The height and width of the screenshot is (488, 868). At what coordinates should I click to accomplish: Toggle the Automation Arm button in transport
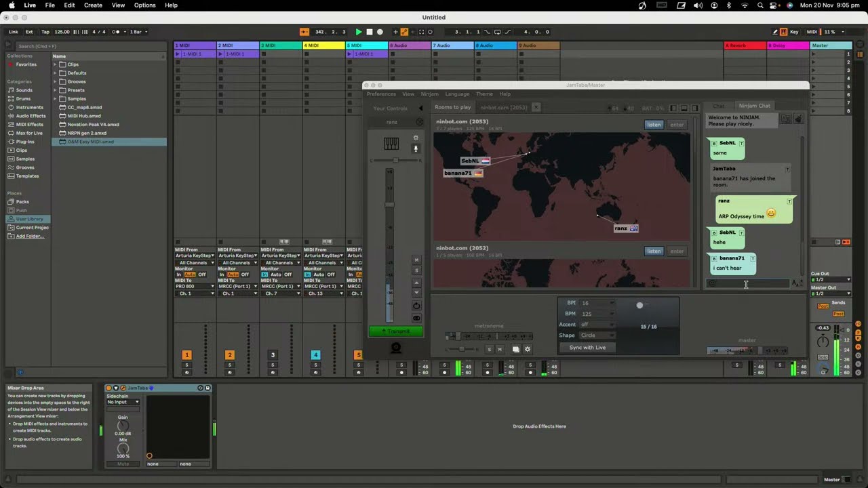404,32
